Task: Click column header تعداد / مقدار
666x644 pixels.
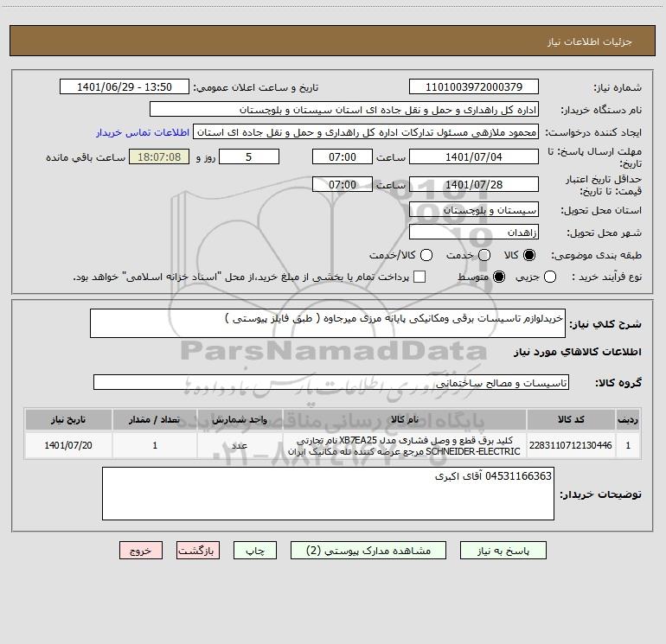Action: pyautogui.click(x=155, y=419)
